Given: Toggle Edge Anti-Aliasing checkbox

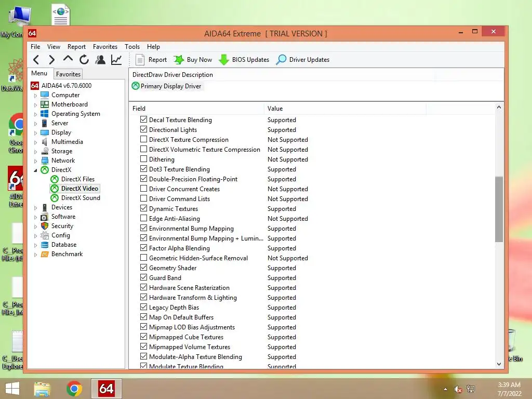Looking at the screenshot, I should click(143, 218).
